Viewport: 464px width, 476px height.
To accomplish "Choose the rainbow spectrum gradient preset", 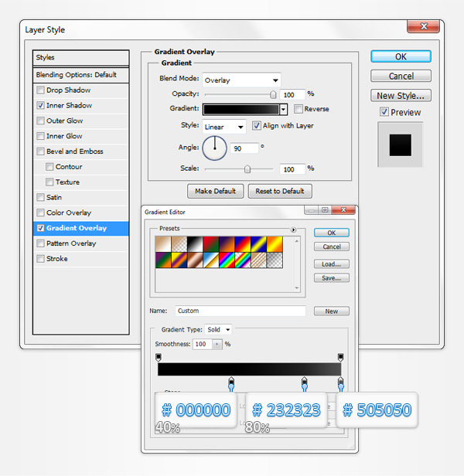I will (x=227, y=260).
